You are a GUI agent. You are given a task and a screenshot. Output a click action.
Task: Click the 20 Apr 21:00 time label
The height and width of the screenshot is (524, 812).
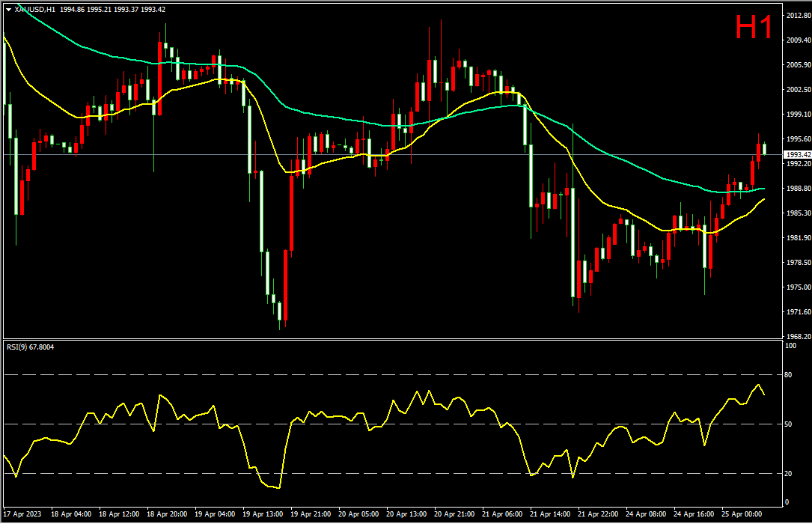point(454,514)
